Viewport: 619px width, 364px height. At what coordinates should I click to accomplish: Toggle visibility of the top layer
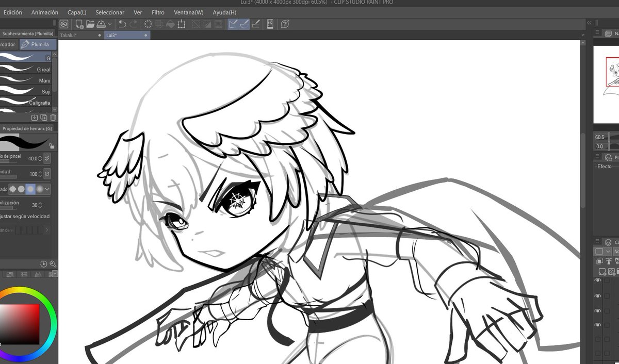tap(597, 280)
